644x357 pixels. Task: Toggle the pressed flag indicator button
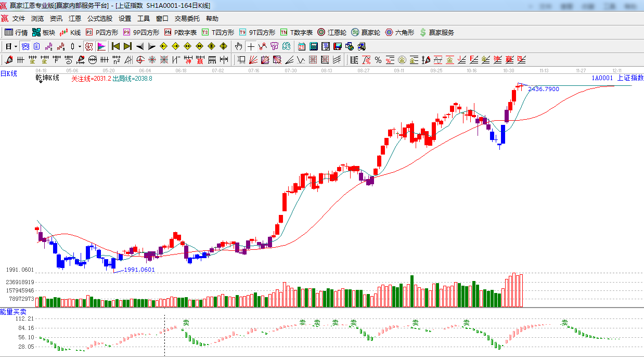click(x=101, y=46)
